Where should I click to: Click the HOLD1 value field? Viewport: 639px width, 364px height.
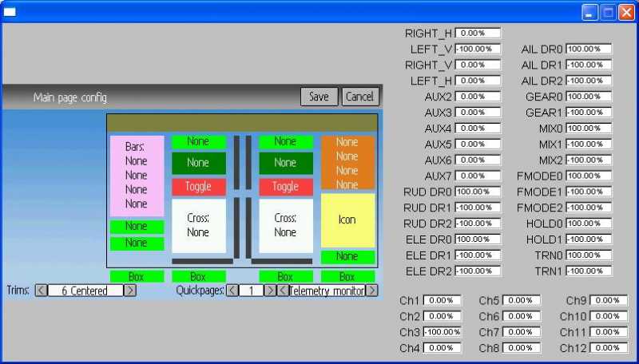pyautogui.click(x=589, y=239)
